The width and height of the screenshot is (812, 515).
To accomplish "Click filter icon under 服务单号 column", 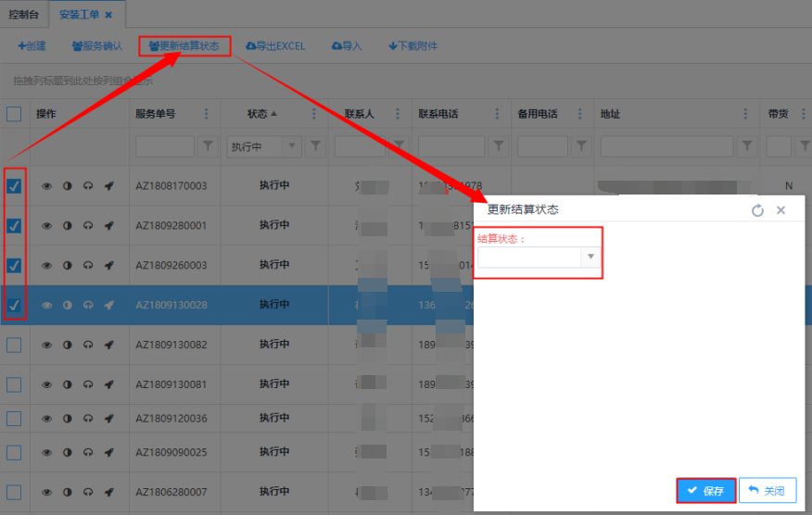I will click(208, 146).
